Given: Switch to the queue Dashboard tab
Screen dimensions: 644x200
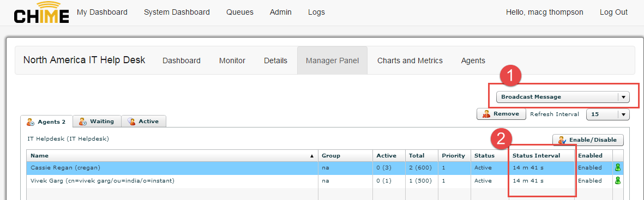Looking at the screenshot, I should click(x=182, y=61).
